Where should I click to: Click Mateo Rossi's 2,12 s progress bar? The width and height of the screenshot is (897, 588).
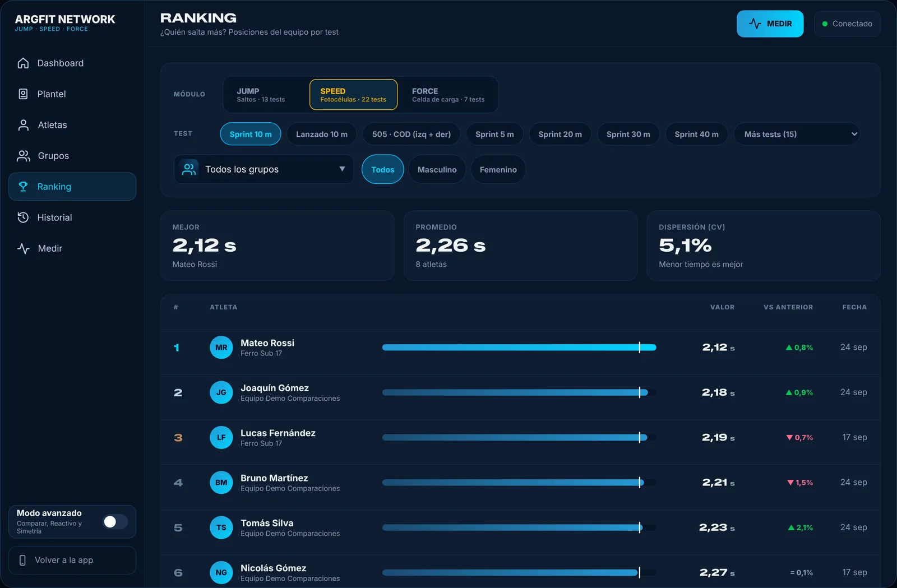click(x=519, y=348)
